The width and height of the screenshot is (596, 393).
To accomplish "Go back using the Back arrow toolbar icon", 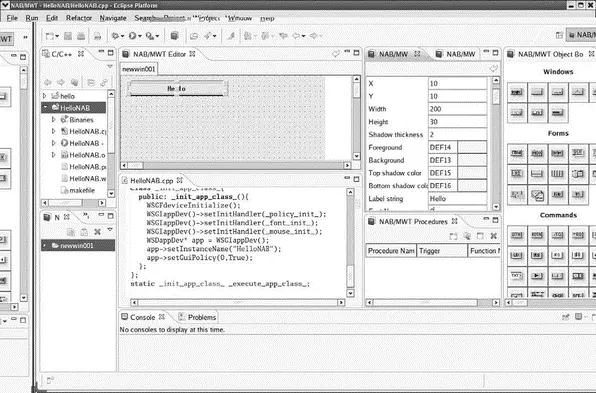I will coord(296,36).
